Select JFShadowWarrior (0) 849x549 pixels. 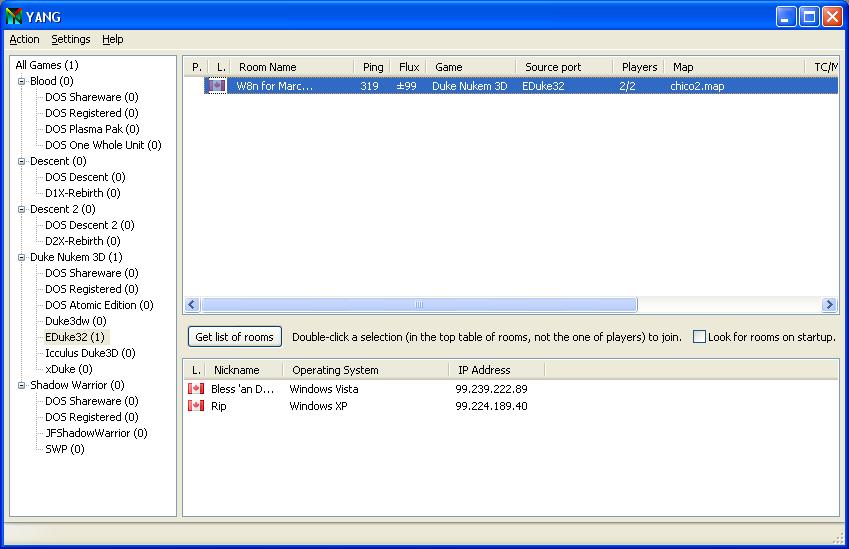click(96, 433)
